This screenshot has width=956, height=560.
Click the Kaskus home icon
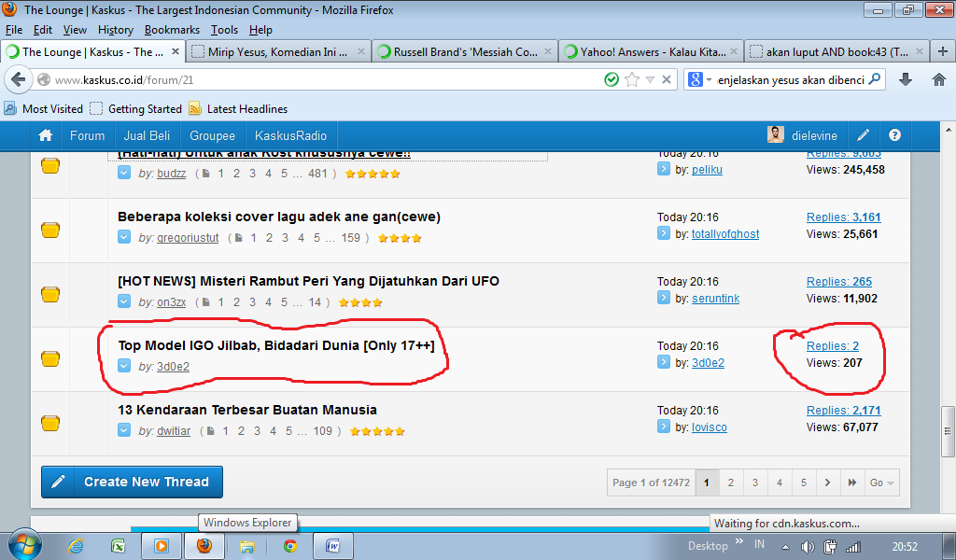45,135
